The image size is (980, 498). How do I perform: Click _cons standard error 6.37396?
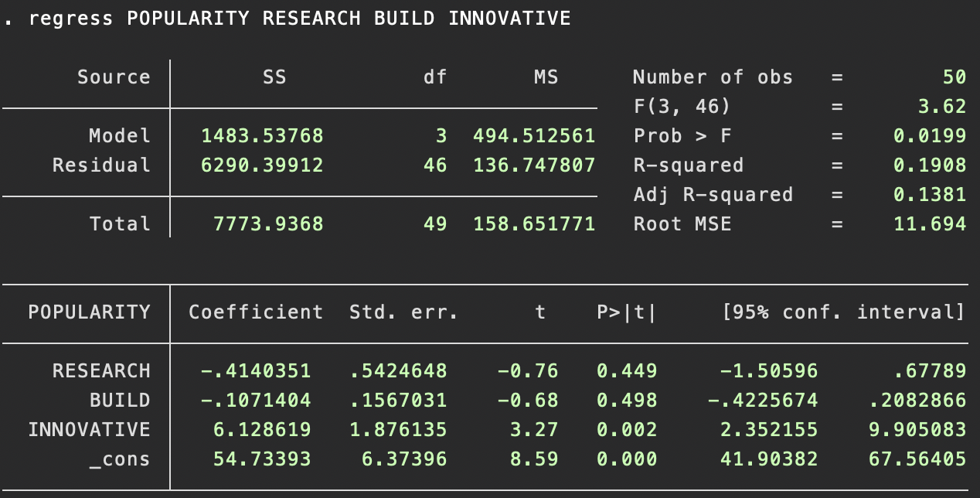point(404,459)
